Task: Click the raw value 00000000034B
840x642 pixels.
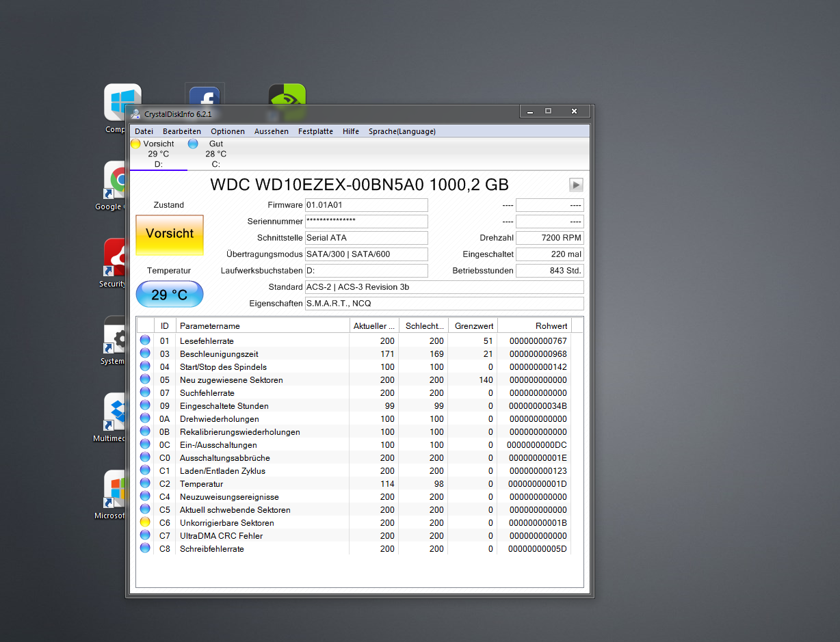Action: 538,406
